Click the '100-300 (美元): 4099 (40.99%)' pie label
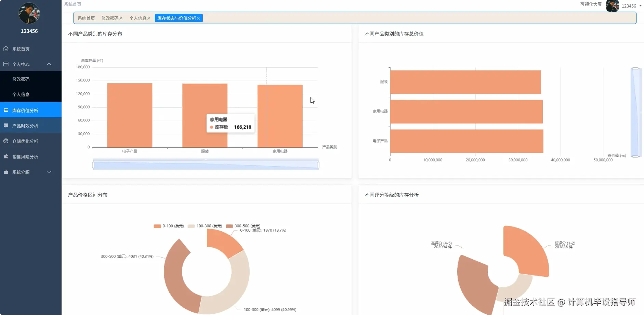The height and width of the screenshot is (315, 644). click(x=270, y=310)
